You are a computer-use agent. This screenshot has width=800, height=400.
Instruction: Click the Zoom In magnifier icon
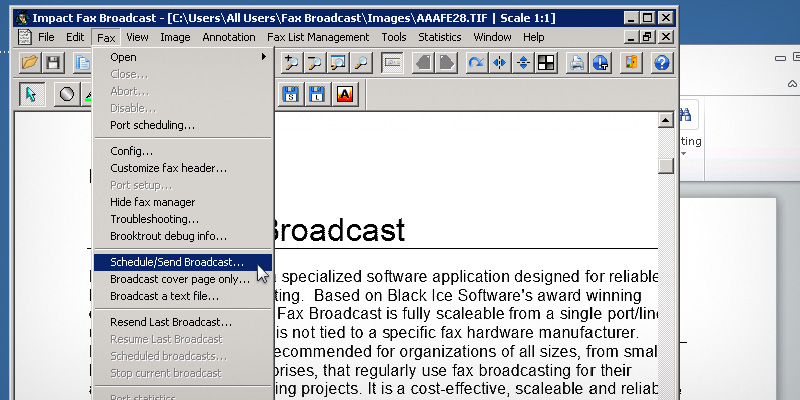(291, 63)
